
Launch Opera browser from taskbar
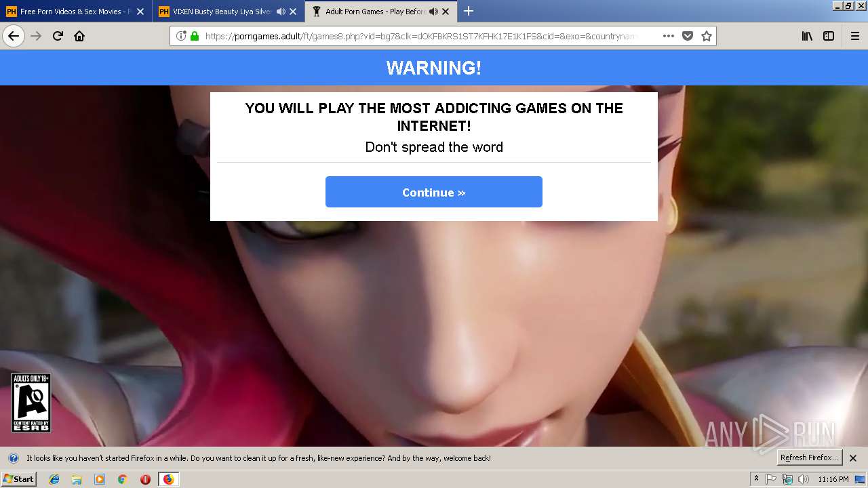coord(145,479)
